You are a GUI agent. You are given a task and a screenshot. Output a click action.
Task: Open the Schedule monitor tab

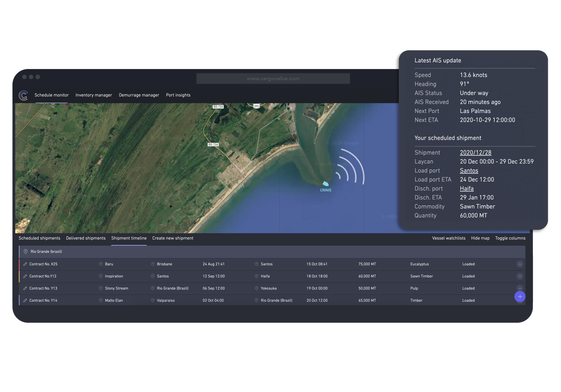(x=51, y=95)
